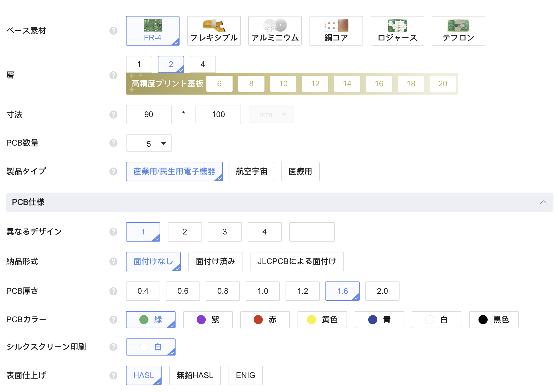Viewport: 558px width, 392px height.
Task: Choose 2 layers option
Action: pos(171,64)
